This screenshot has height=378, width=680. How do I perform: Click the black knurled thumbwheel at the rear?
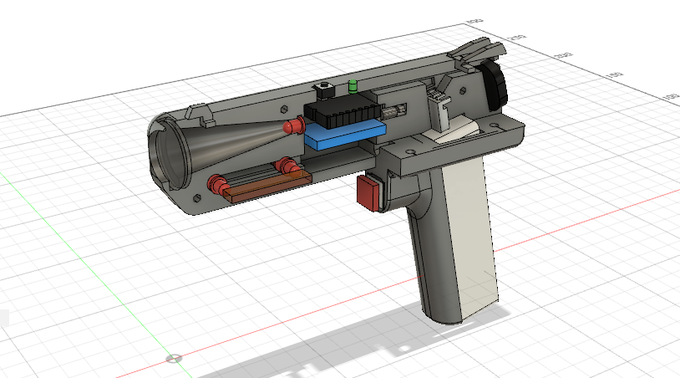(x=495, y=85)
